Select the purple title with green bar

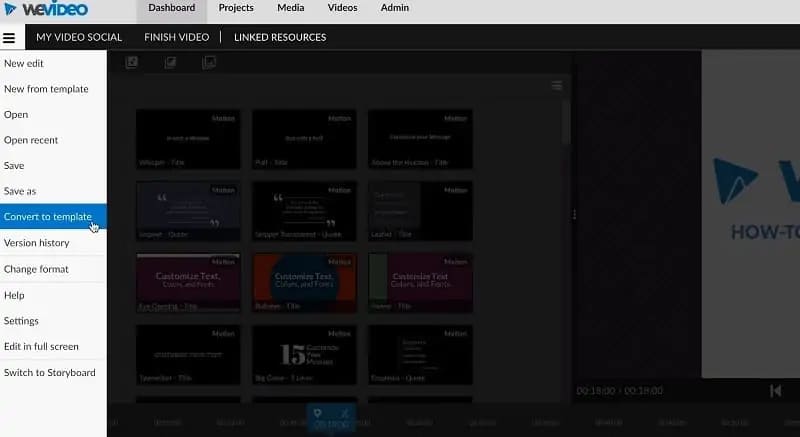420,282
